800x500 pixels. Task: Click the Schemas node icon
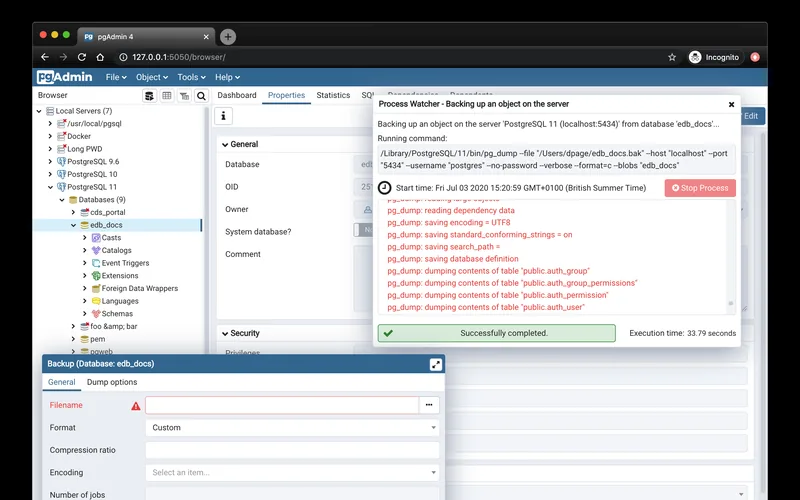click(96, 314)
